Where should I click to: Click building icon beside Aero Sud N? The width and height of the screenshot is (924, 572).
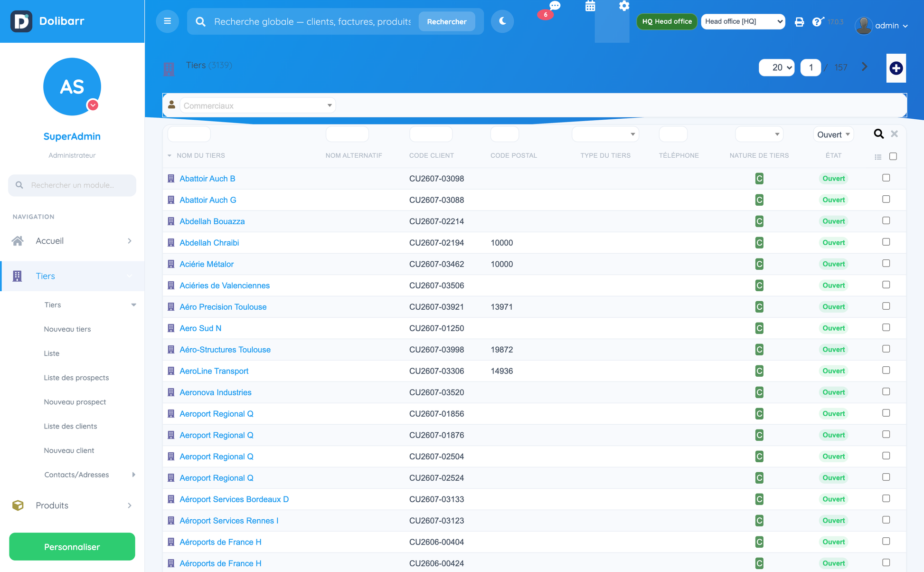(x=171, y=328)
